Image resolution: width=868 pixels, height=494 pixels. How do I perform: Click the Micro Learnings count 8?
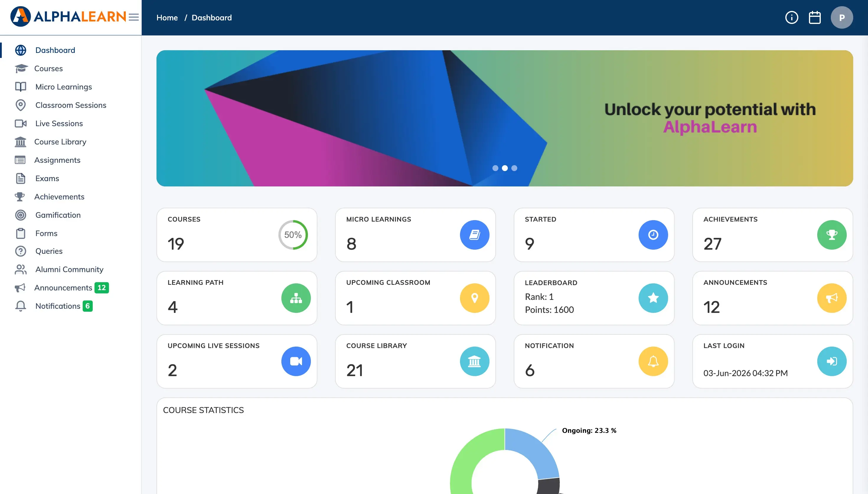coord(351,244)
